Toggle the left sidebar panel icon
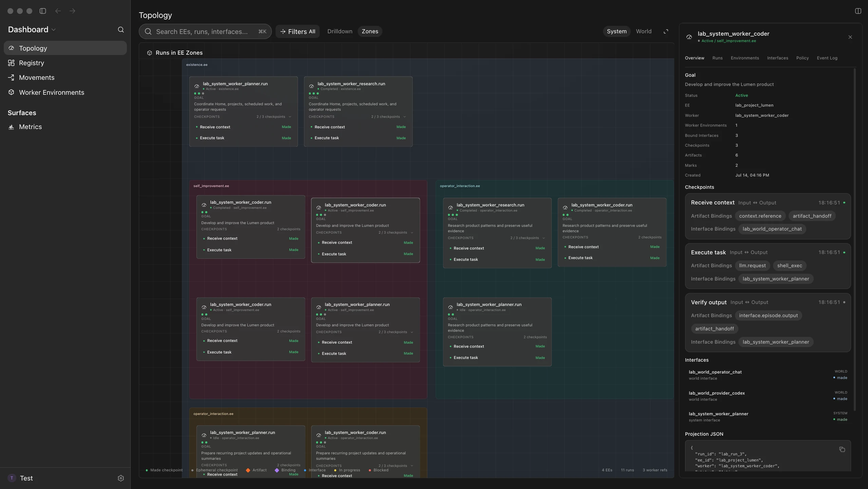This screenshot has width=868, height=489. [x=43, y=11]
